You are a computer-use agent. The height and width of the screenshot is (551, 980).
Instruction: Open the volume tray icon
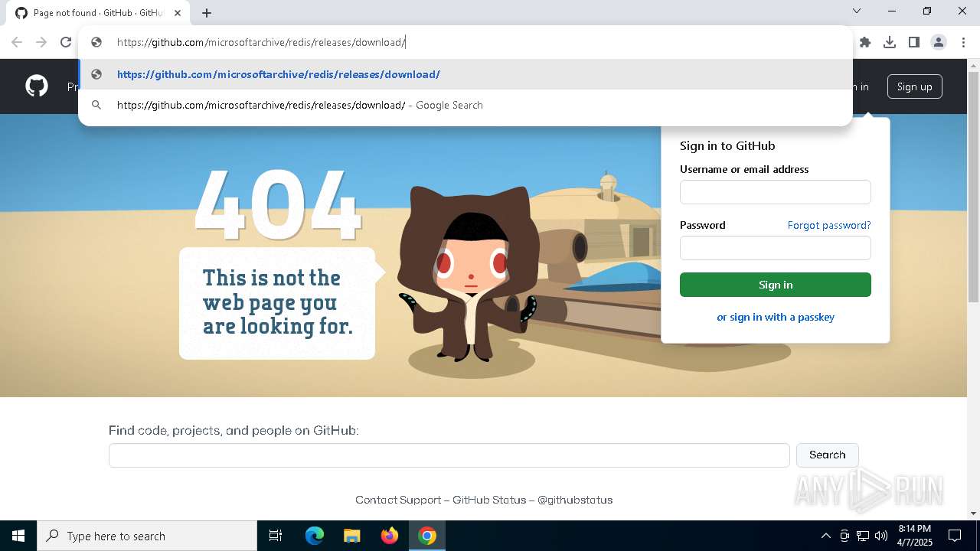pos(881,536)
